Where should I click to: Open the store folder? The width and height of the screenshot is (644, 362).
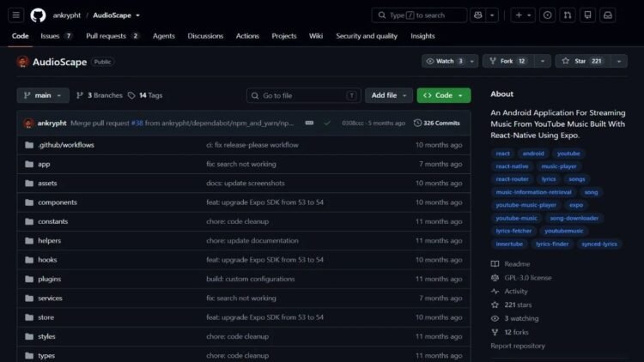tap(46, 317)
